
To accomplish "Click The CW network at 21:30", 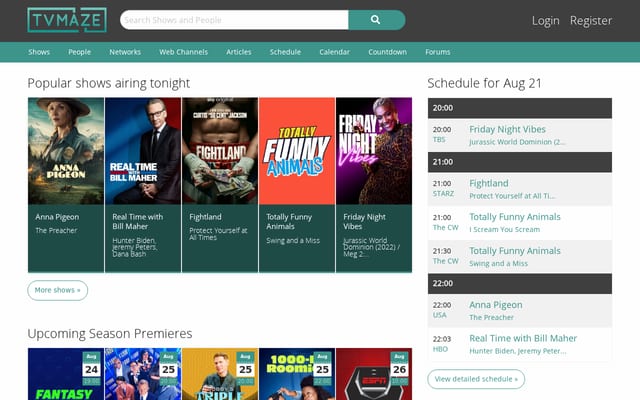I will pos(446,261).
